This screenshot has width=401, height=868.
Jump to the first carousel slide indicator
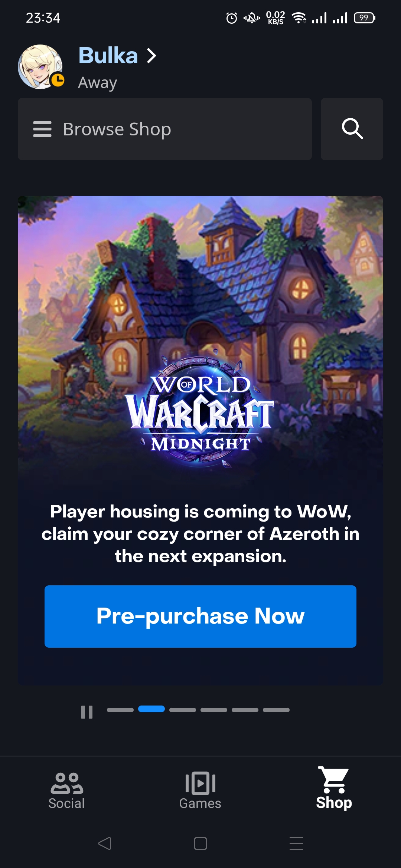click(x=120, y=710)
